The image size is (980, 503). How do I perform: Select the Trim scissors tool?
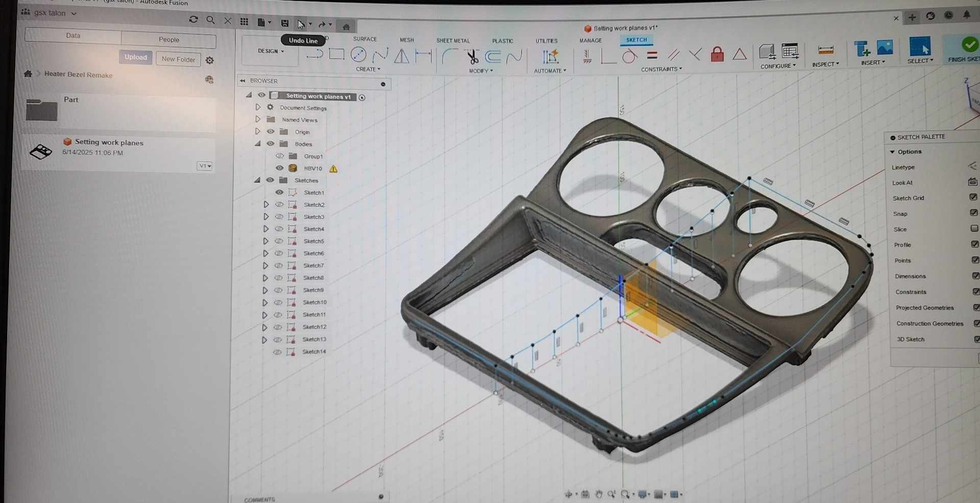472,56
